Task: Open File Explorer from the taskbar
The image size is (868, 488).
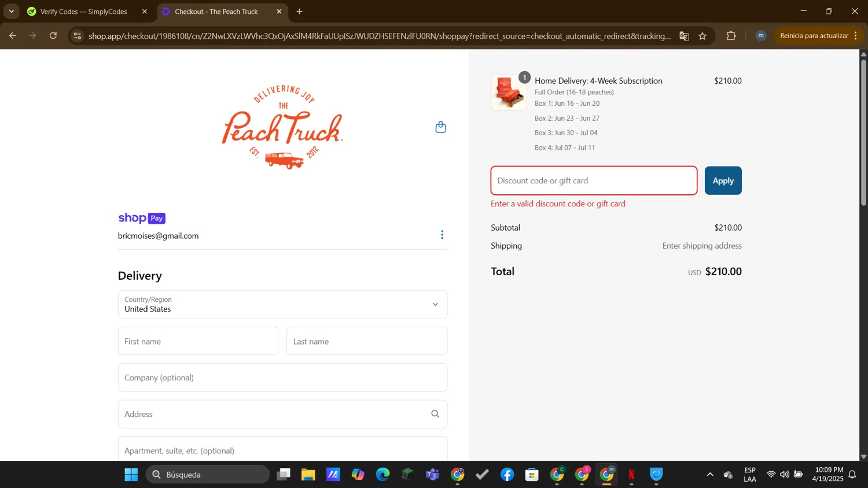Action: click(x=308, y=475)
